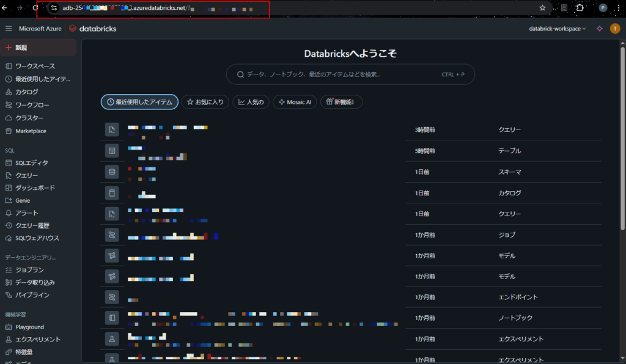Expand the databrick-workspace selector
The image size is (626, 364).
point(558,29)
